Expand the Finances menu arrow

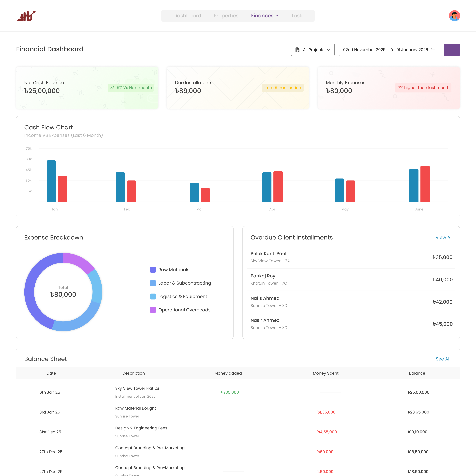(x=277, y=16)
